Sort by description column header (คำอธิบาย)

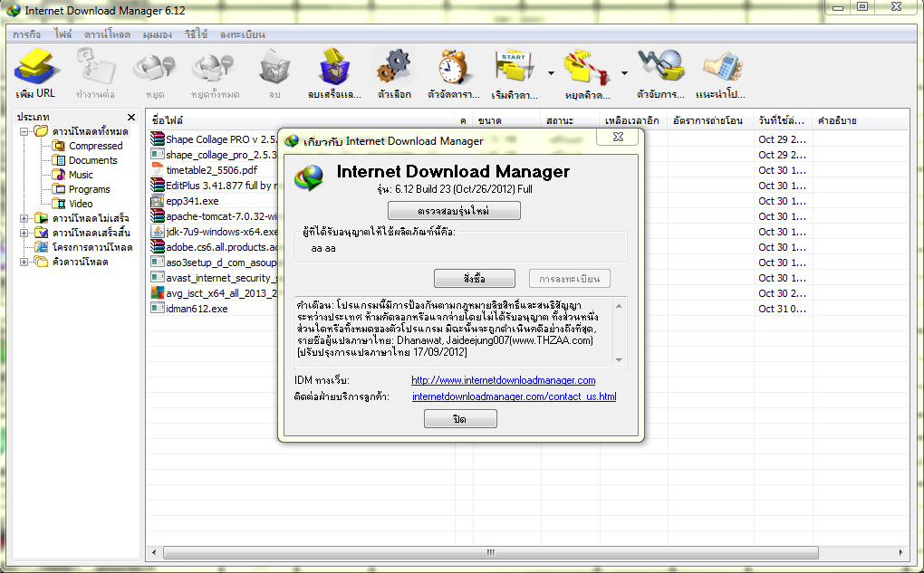click(x=861, y=120)
